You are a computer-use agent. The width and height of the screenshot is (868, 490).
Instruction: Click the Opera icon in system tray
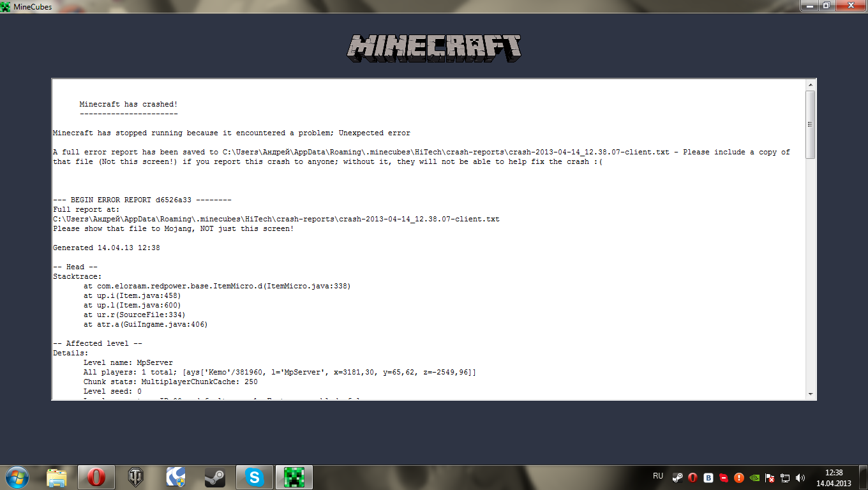(x=692, y=477)
